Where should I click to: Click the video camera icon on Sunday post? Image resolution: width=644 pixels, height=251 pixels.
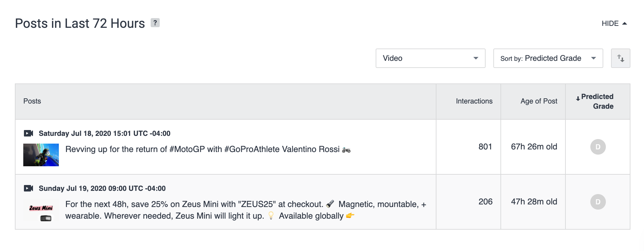28,188
